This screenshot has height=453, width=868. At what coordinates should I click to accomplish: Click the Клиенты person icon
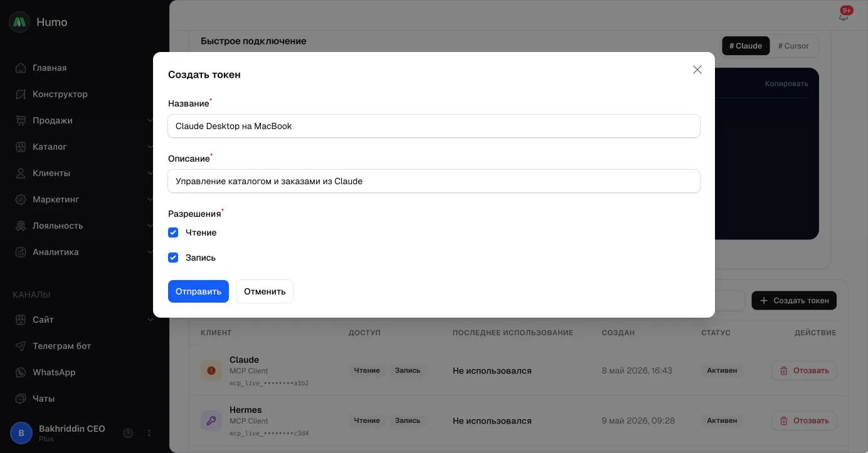point(21,173)
